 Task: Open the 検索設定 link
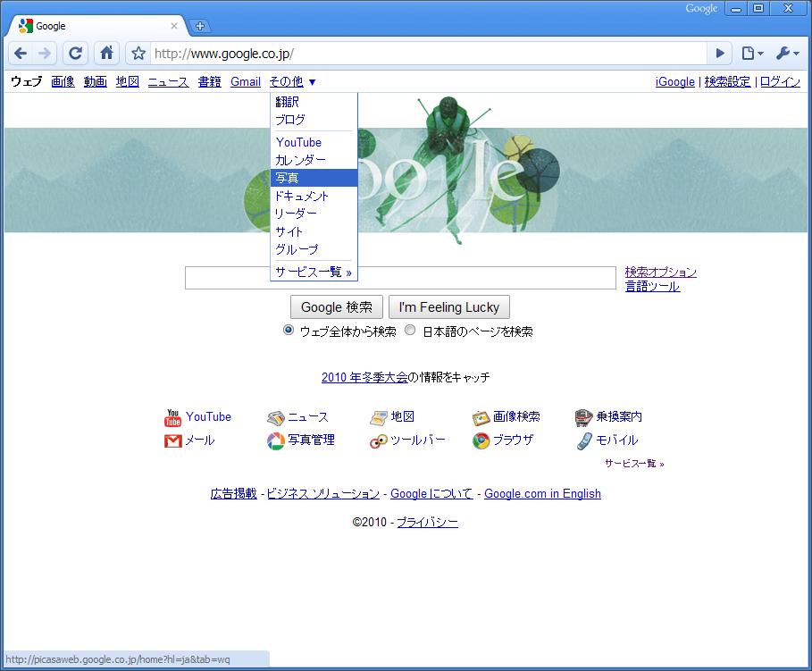coord(727,82)
